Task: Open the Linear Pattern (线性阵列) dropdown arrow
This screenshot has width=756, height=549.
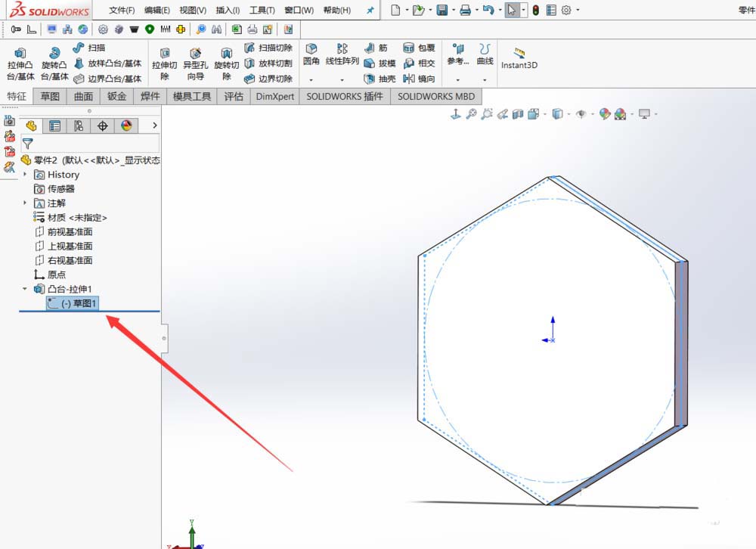Action: [342, 80]
